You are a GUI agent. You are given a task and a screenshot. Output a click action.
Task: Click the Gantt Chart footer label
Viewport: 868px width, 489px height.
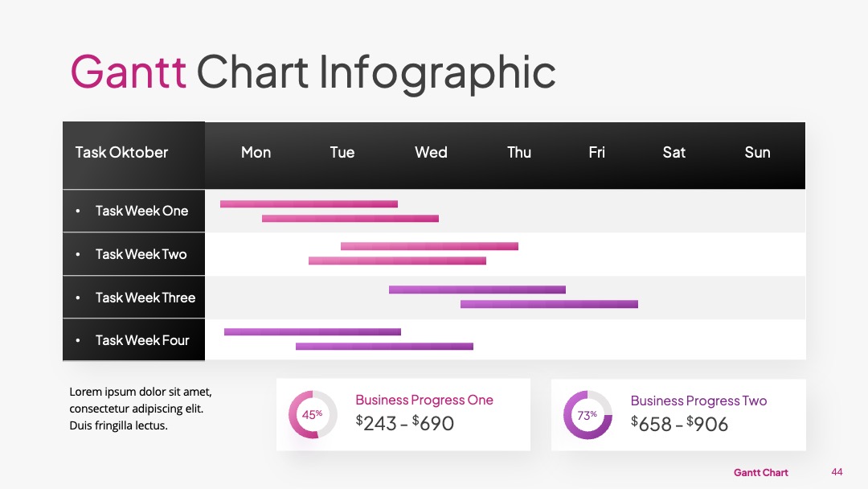pos(760,472)
